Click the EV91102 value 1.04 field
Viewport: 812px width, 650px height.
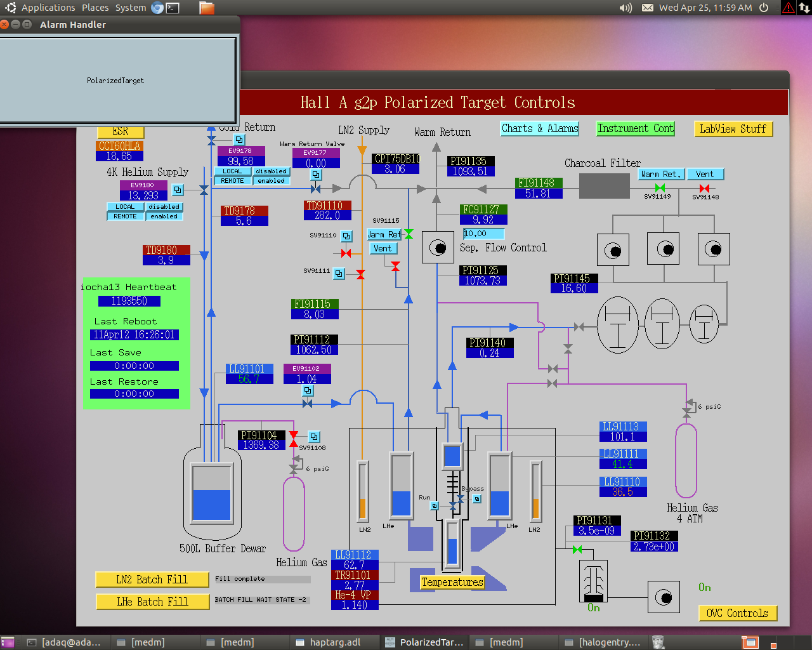307,379
